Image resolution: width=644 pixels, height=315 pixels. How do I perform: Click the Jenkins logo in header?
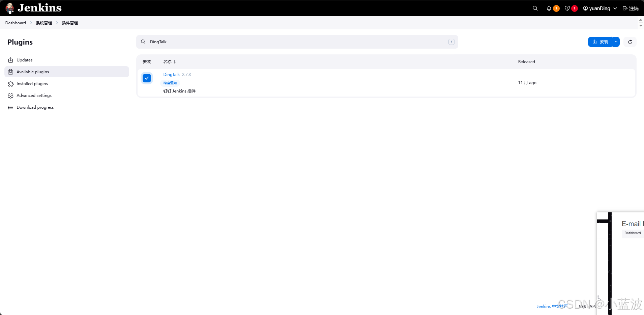point(33,8)
